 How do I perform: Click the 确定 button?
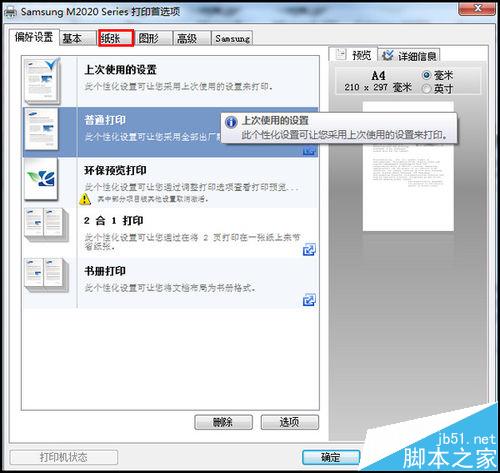(331, 457)
